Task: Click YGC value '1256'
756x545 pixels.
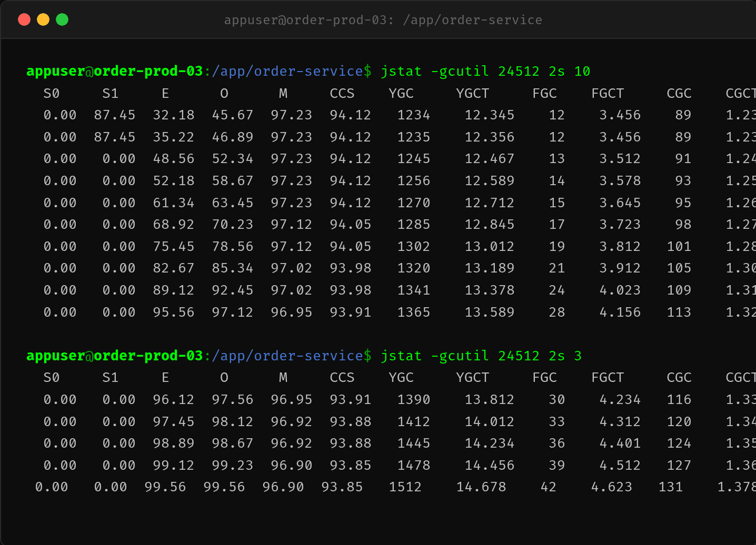Action: point(414,180)
